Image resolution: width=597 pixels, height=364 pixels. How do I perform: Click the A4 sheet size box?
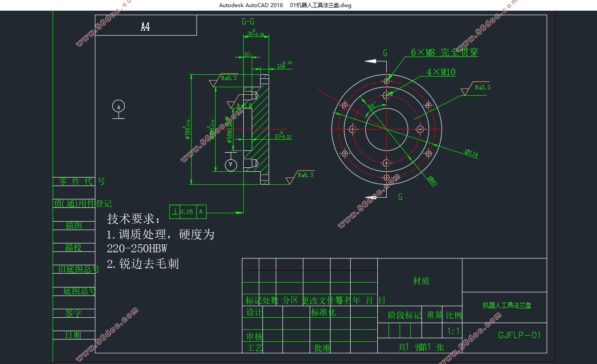coord(146,26)
